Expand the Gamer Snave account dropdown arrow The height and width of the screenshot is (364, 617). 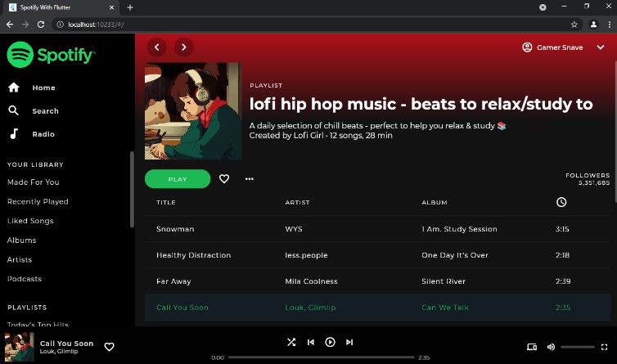(601, 47)
